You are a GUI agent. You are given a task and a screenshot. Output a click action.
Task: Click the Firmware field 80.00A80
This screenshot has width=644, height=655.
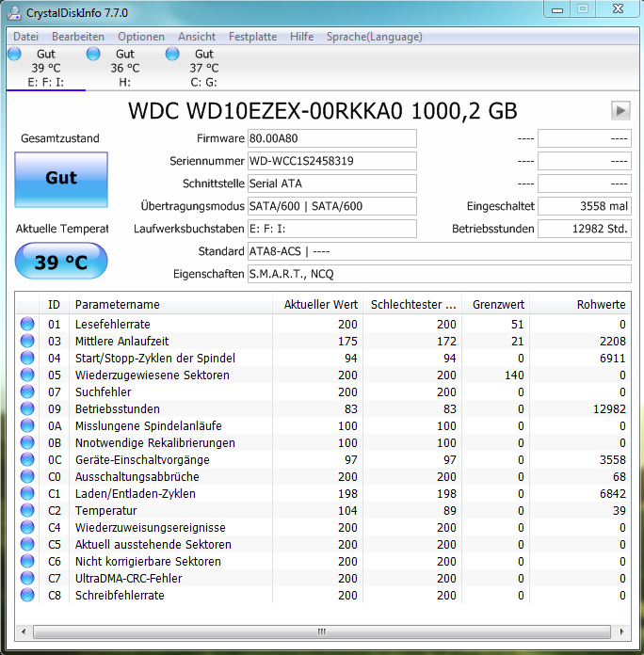click(x=332, y=138)
